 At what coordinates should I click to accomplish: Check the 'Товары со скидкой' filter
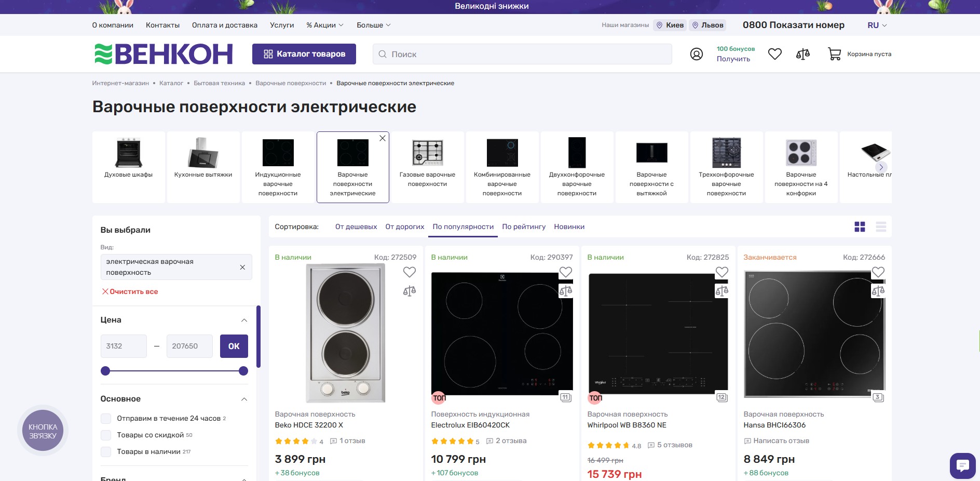pos(106,435)
